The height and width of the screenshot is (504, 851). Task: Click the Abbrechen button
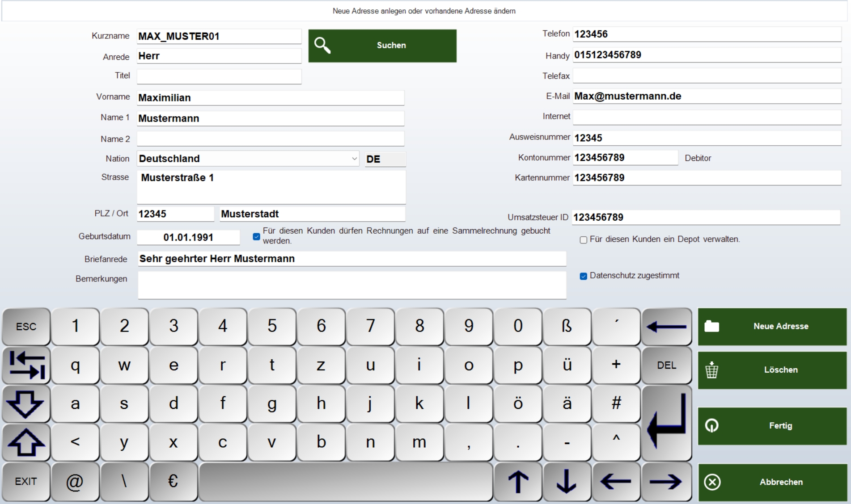coord(772,482)
